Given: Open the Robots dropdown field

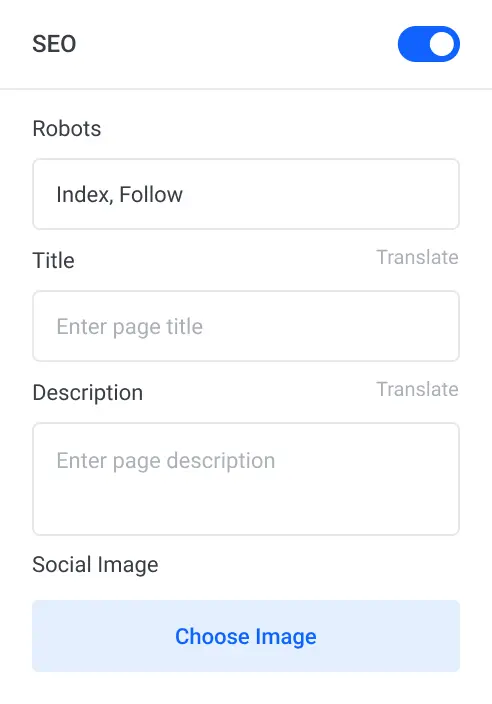Looking at the screenshot, I should (x=246, y=194).
